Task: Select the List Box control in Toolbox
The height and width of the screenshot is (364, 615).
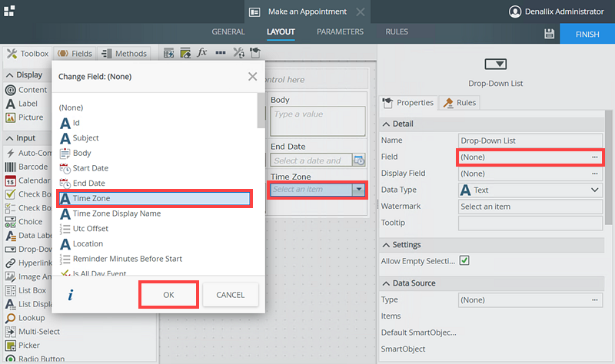Action: click(26, 290)
